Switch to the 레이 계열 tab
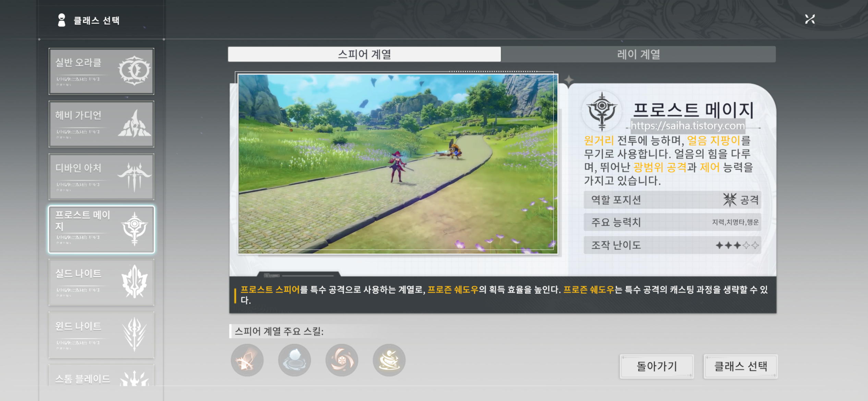The image size is (868, 401). point(638,54)
